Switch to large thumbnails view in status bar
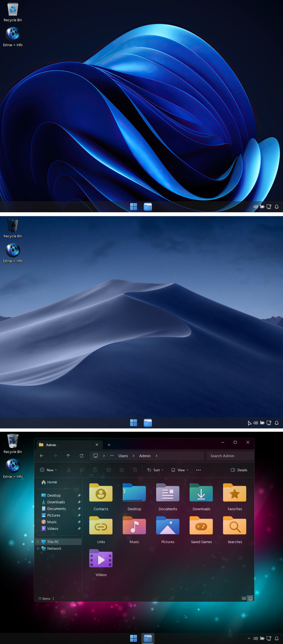 tap(250, 598)
